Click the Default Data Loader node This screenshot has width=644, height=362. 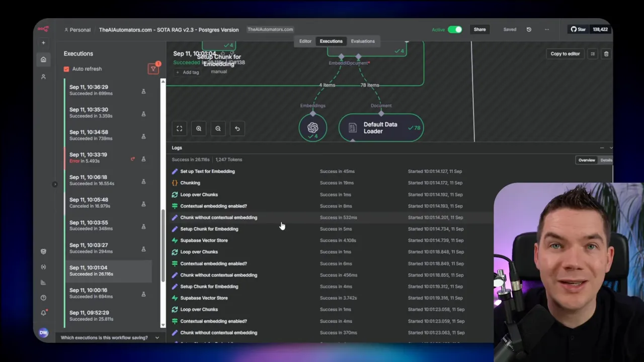381,128
